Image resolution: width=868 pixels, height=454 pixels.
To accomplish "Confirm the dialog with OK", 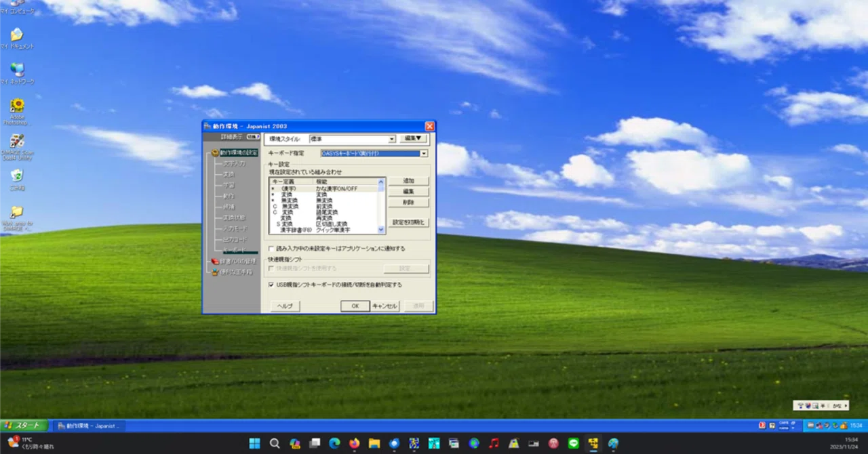I will pyautogui.click(x=355, y=306).
